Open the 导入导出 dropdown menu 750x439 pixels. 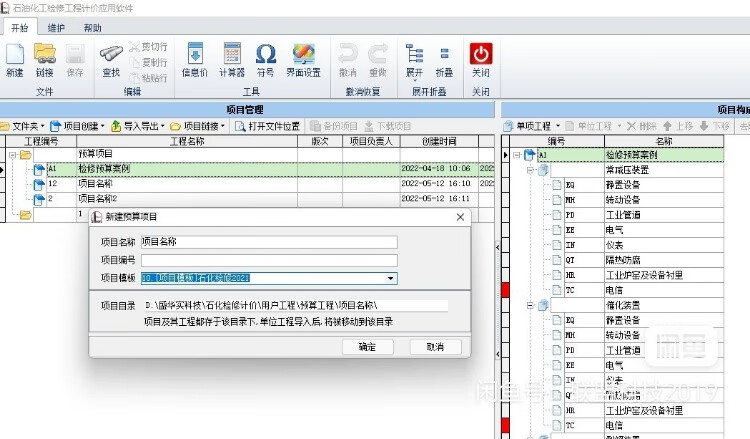(135, 126)
